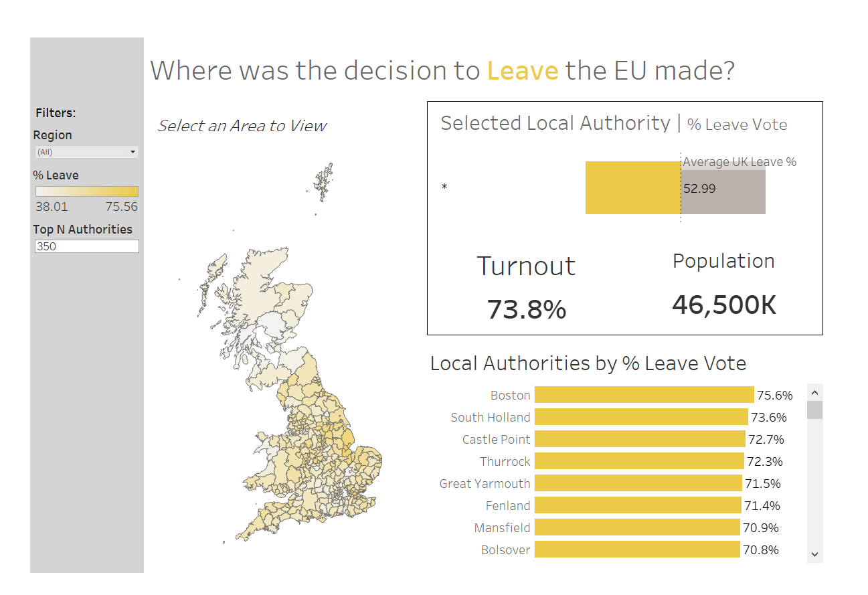Select the Bolsover bar
The height and width of the screenshot is (595, 868).
click(636, 549)
